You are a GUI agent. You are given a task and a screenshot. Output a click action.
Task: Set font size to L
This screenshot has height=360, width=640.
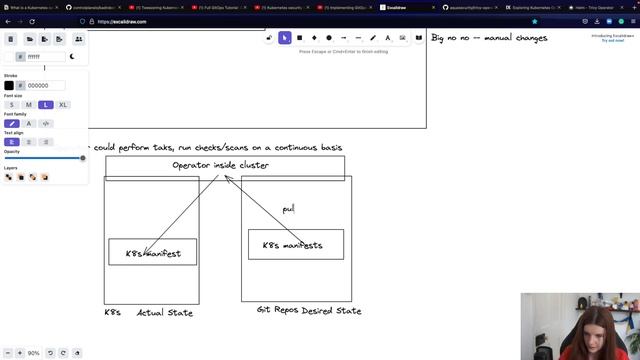[46, 105]
